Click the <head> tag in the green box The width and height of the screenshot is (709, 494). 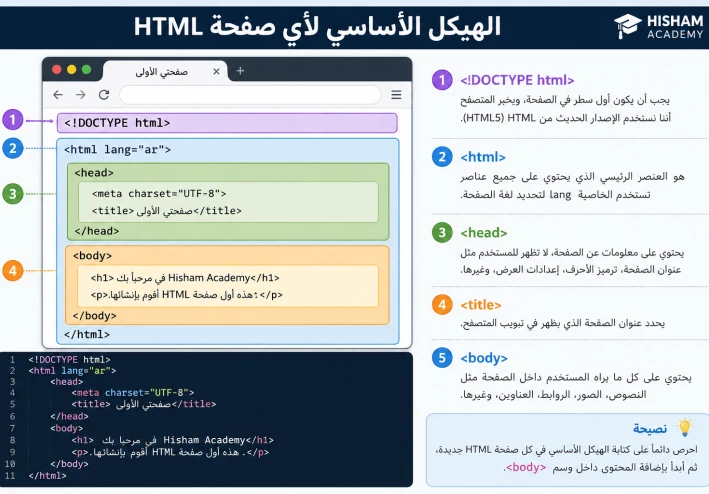click(94, 173)
